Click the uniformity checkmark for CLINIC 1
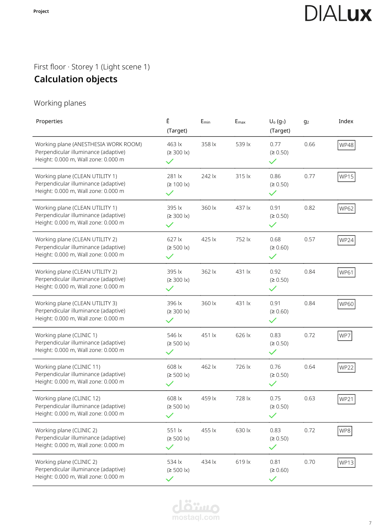This screenshot has width=392, height=532. (273, 352)
